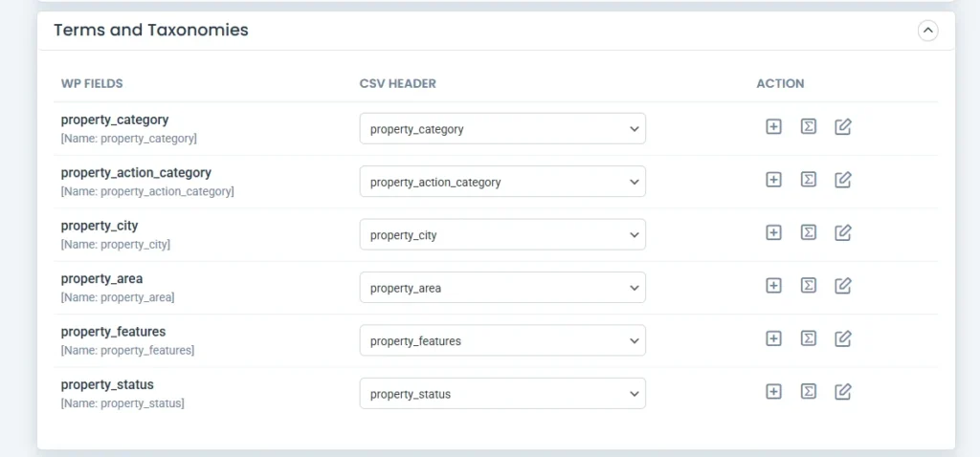Image resolution: width=980 pixels, height=457 pixels.
Task: Click the sigma formula icon for property_category
Action: (809, 126)
